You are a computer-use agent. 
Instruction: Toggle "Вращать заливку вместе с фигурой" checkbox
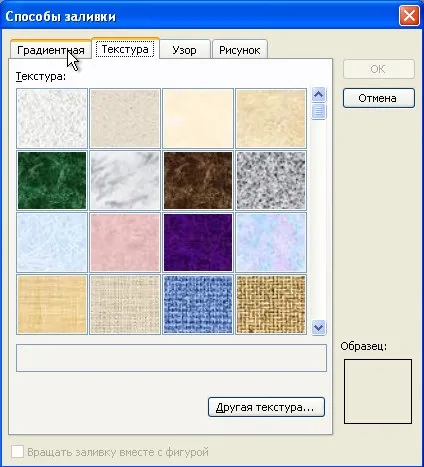[17, 452]
